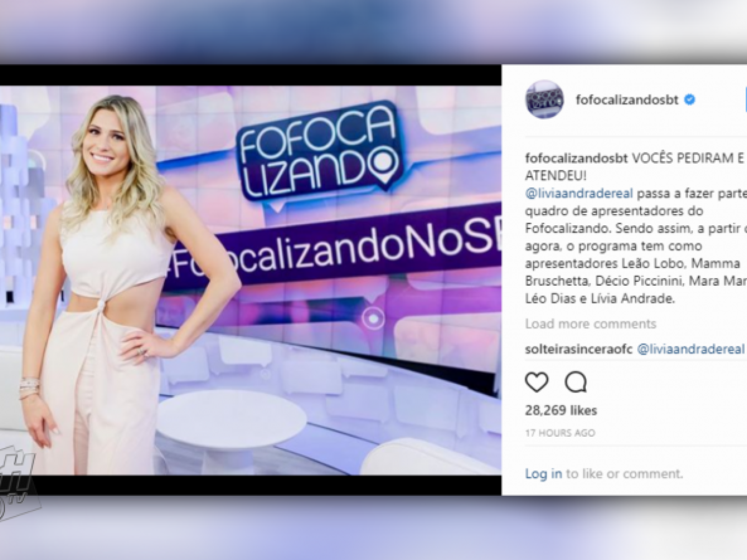Image resolution: width=747 pixels, height=560 pixels.
Task: Click the Log in link
Action: [x=543, y=474]
